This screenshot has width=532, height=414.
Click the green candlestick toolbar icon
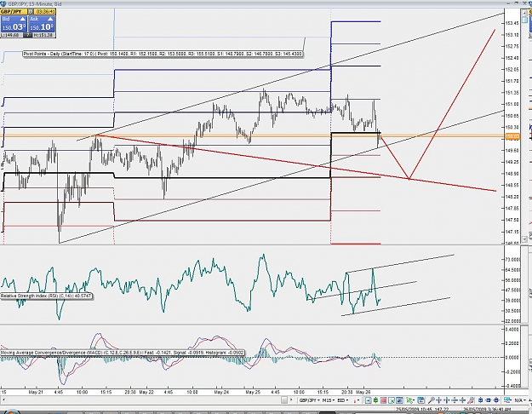tap(375, 400)
